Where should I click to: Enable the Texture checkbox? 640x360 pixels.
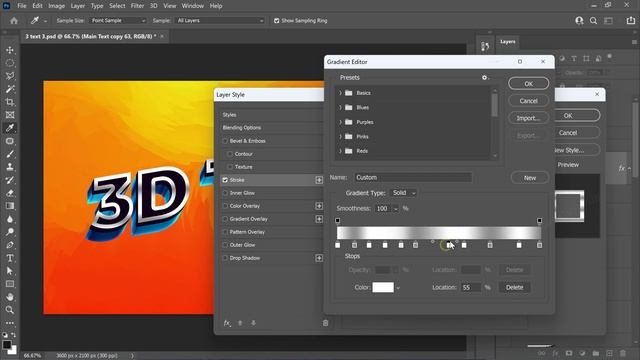[x=230, y=167]
